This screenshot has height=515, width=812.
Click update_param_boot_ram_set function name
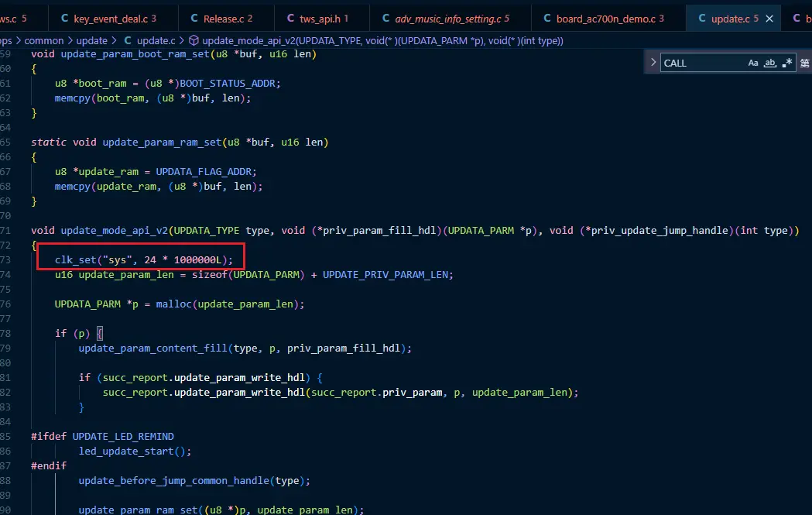[x=135, y=54]
